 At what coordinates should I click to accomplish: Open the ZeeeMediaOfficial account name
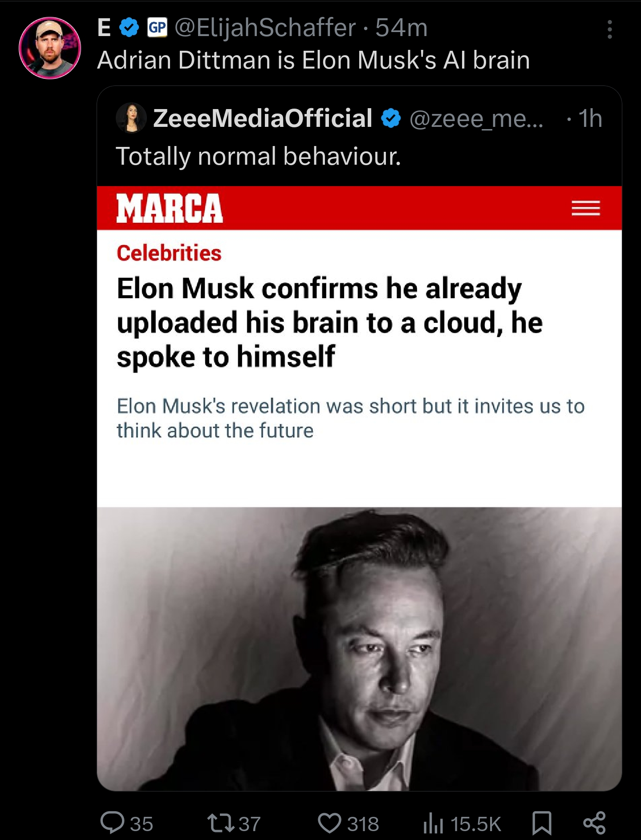point(263,118)
